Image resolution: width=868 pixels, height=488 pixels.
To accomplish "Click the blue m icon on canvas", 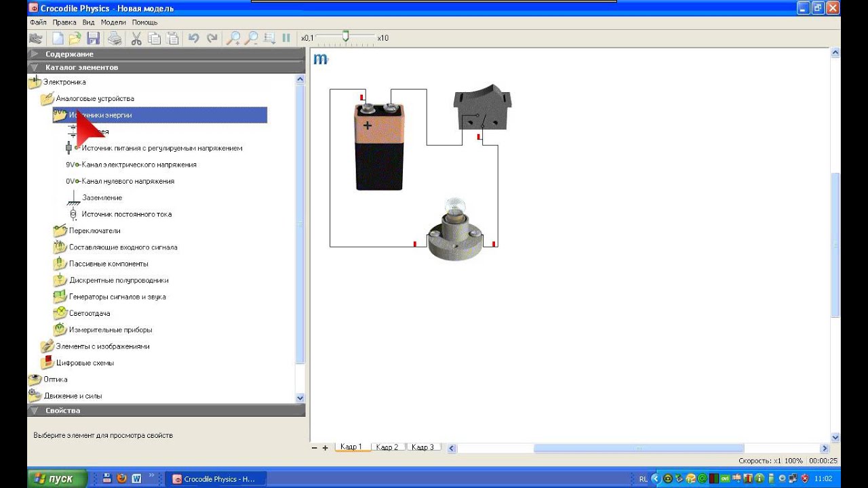I will pyautogui.click(x=321, y=60).
